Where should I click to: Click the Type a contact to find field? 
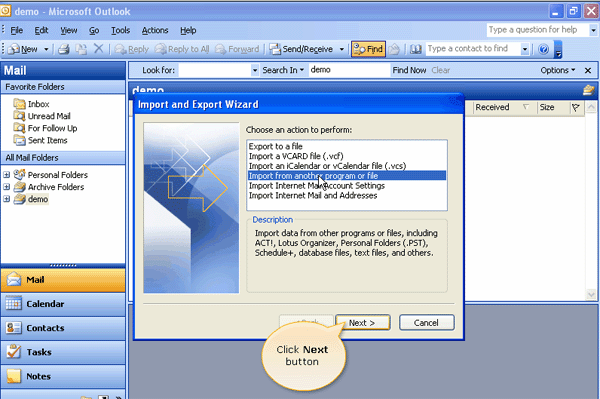pyautogui.click(x=473, y=49)
